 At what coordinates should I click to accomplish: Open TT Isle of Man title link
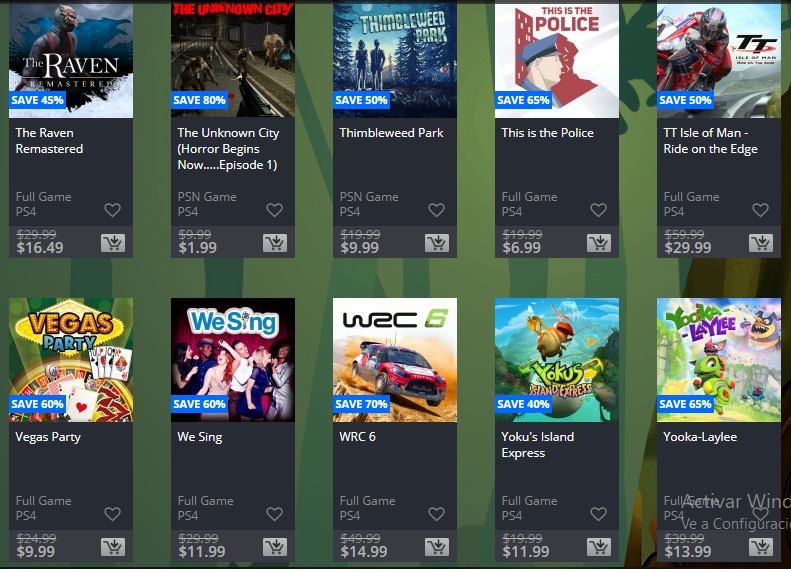[710, 141]
